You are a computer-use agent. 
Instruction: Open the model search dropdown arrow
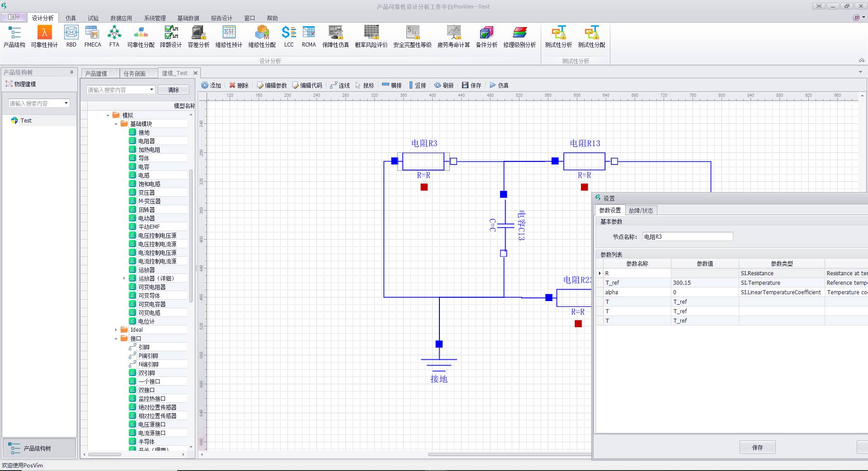tap(151, 90)
